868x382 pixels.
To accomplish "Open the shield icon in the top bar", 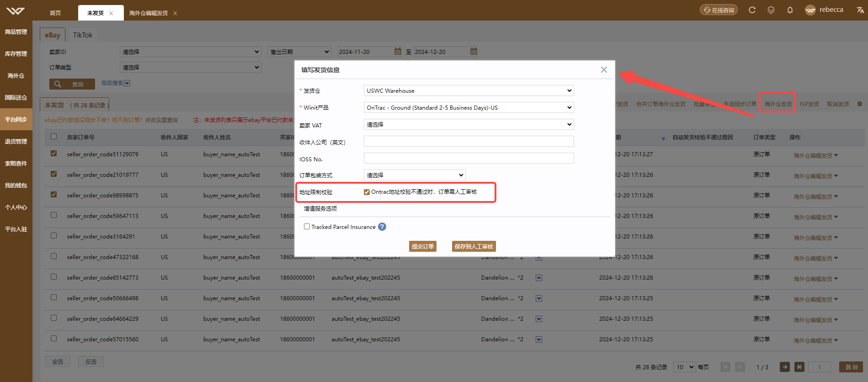I will click(771, 10).
